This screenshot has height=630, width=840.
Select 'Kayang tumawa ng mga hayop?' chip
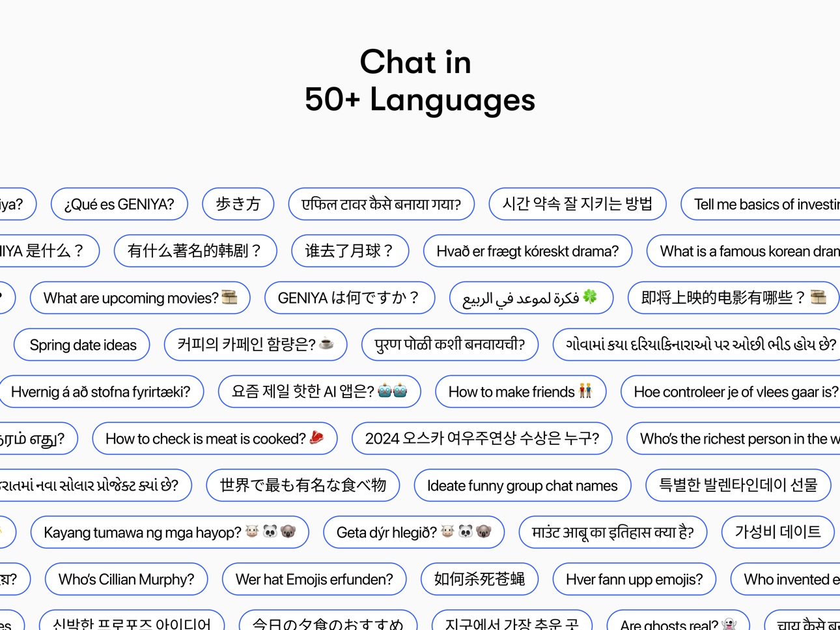(169, 532)
